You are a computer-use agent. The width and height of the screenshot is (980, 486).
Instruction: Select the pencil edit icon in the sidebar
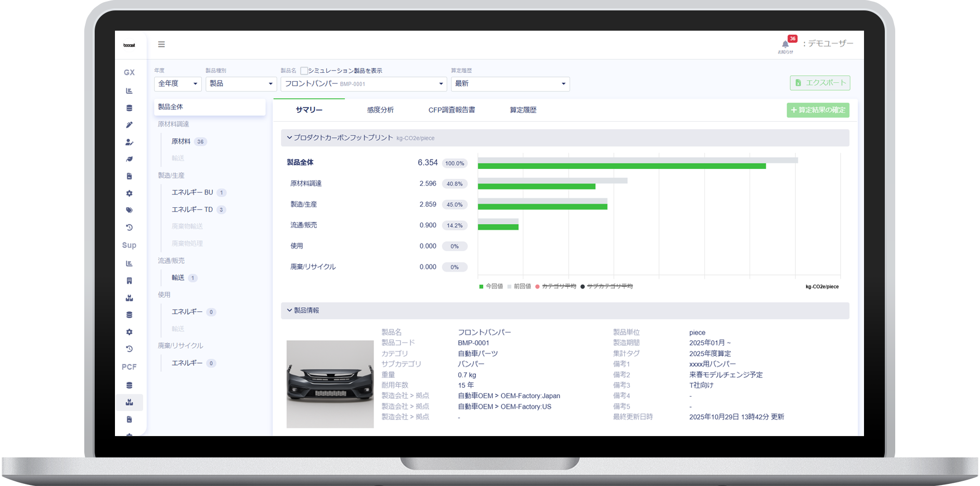point(129,125)
